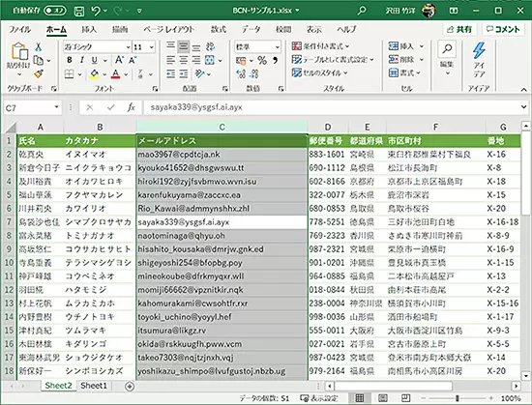Click the zoom slider in status bar
Image resolution: width=532 pixels, height=405 pixels.
click(x=457, y=398)
